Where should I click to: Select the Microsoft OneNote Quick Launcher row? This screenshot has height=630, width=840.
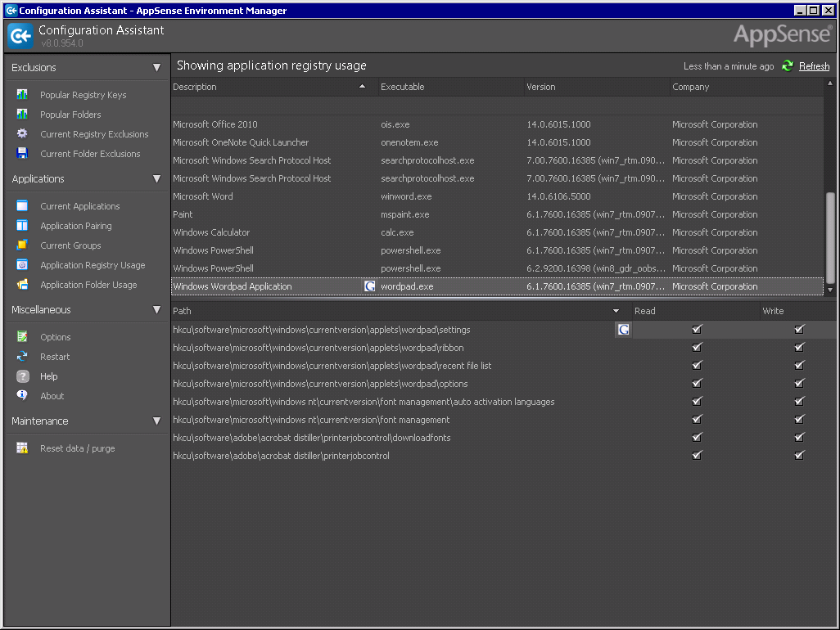click(497, 142)
